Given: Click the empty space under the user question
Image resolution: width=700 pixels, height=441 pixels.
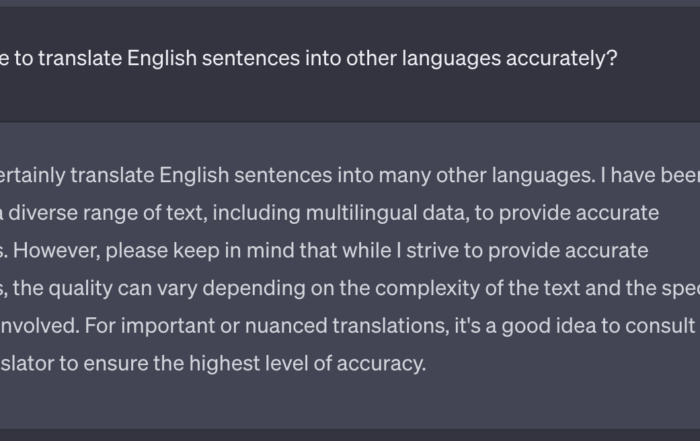Looking at the screenshot, I should tap(350, 96).
